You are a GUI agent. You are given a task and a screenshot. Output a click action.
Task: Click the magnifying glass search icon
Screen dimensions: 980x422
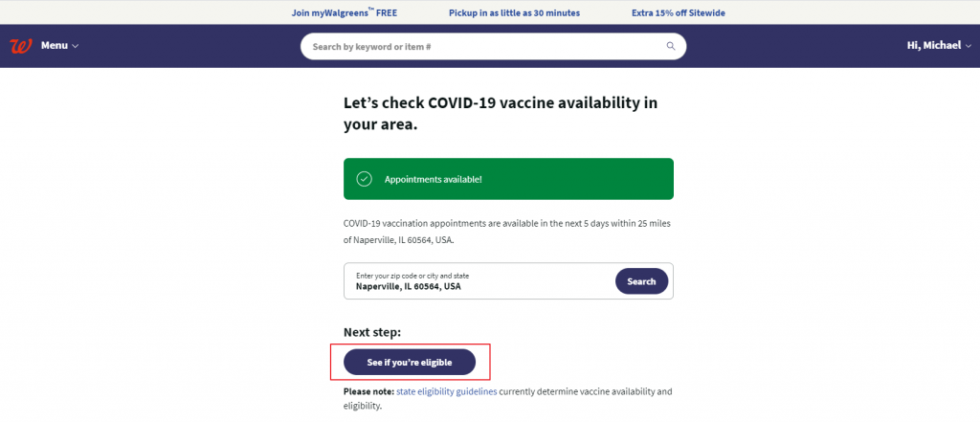point(671,46)
